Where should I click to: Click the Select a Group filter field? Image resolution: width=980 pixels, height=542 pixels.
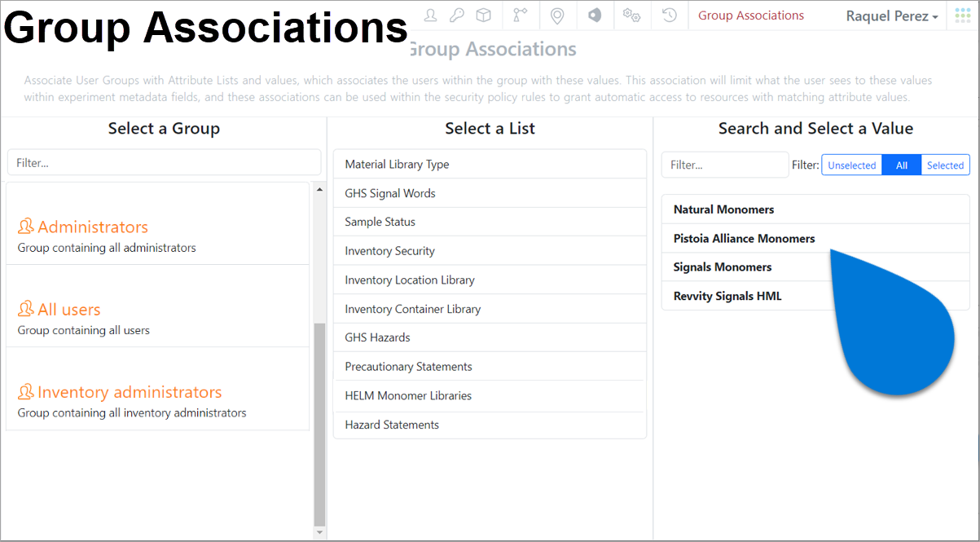coord(165,162)
